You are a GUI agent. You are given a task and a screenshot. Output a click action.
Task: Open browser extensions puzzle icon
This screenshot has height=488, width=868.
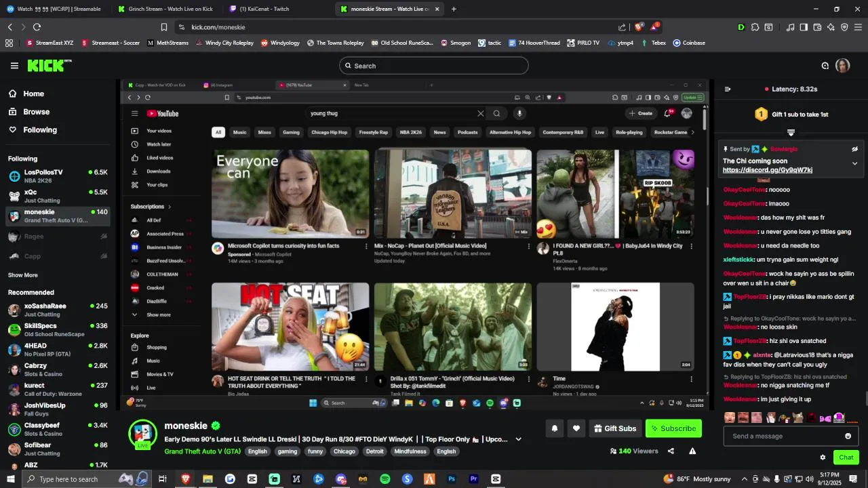coord(755,27)
